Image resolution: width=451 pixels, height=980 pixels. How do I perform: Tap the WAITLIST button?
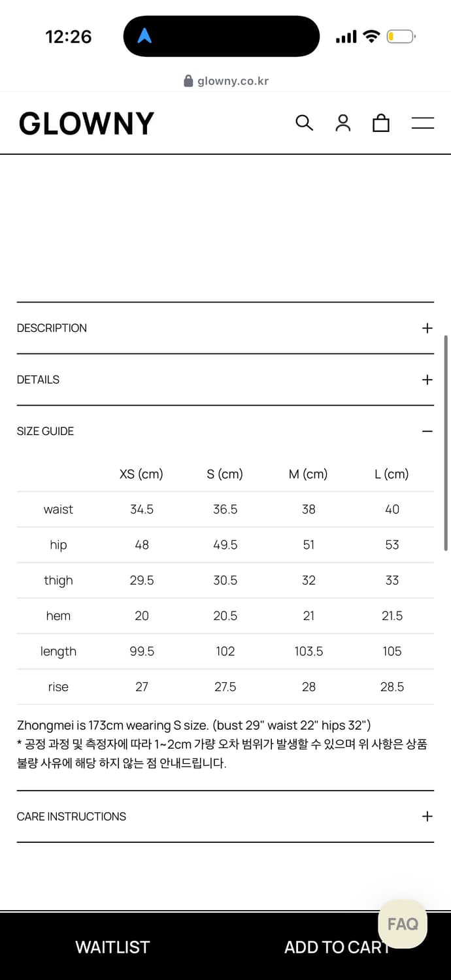[112, 947]
